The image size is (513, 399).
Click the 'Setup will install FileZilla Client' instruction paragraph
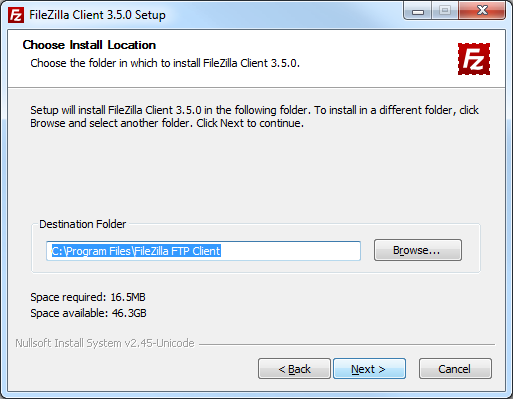[254, 117]
